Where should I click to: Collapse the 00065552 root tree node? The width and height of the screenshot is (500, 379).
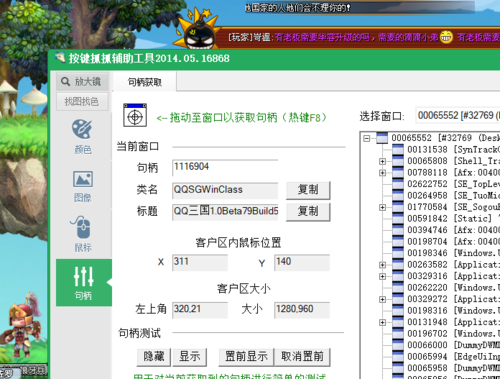(x=367, y=138)
